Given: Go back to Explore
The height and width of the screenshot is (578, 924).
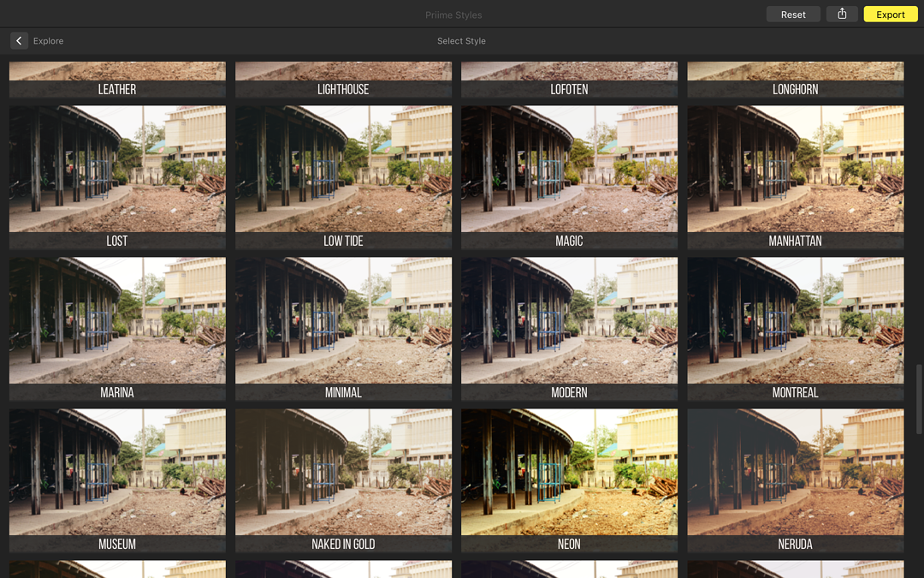Looking at the screenshot, I should click(x=48, y=41).
